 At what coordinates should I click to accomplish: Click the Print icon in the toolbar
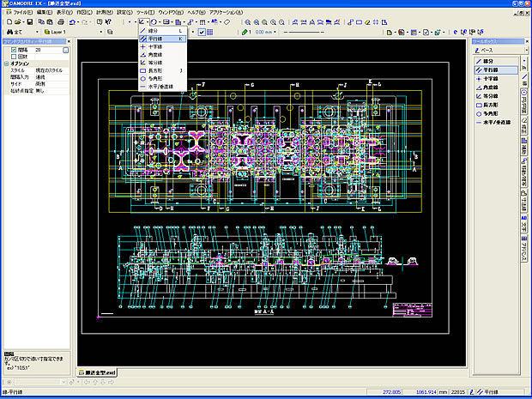[61, 21]
